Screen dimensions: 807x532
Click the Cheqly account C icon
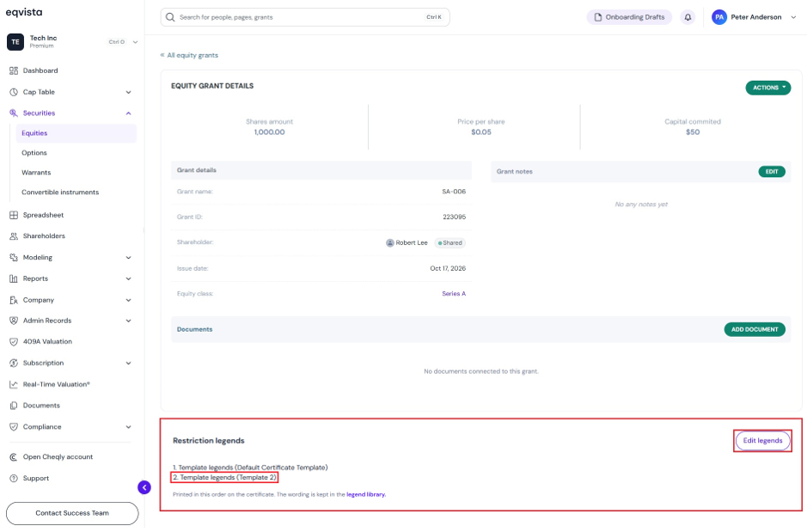point(14,459)
